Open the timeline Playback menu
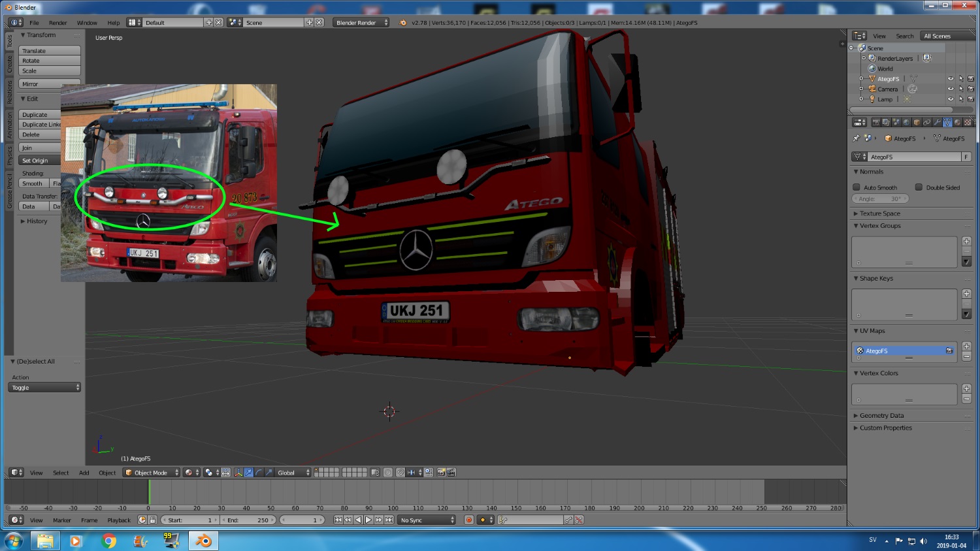Viewport: 980px width, 551px height. pyautogui.click(x=119, y=520)
